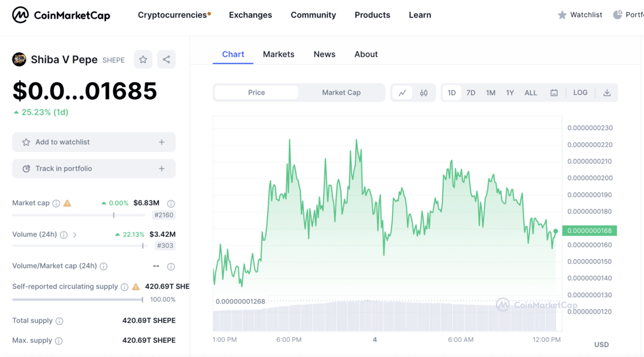Set chart range to ALL

coord(530,93)
